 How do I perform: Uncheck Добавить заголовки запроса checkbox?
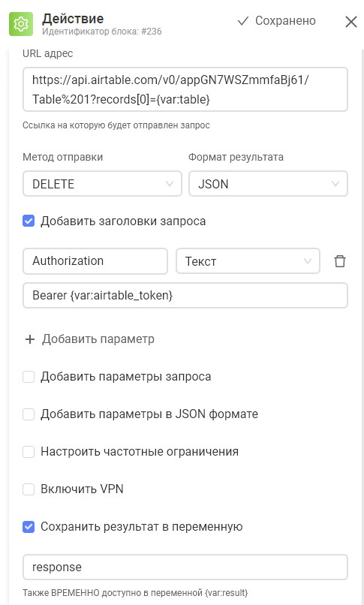[29, 221]
